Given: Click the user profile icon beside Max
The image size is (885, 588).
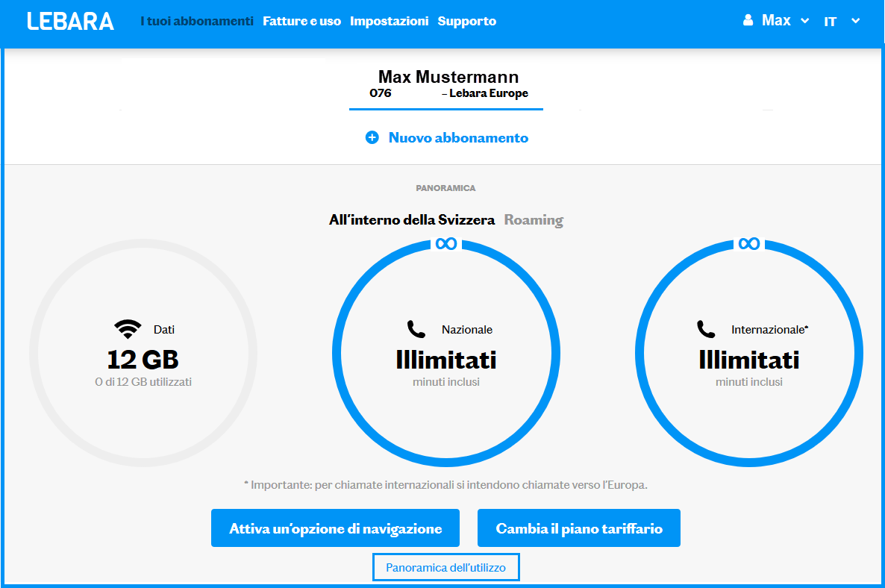Looking at the screenshot, I should tap(748, 20).
